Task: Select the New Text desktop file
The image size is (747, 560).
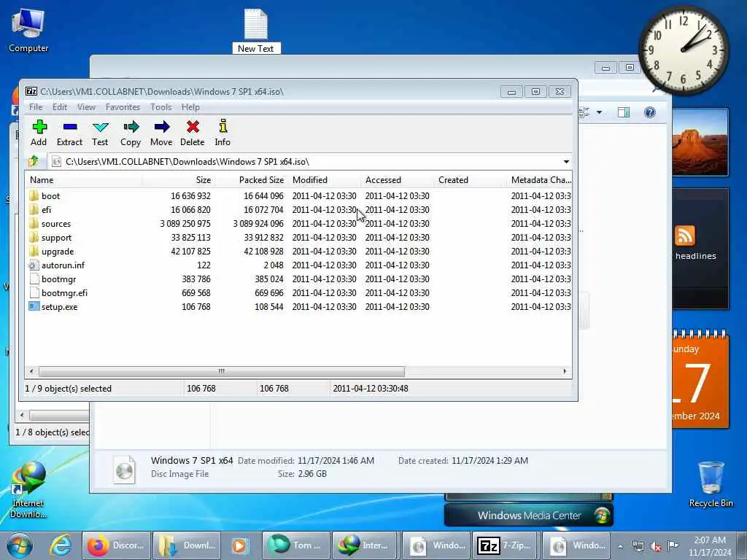Action: [x=256, y=31]
